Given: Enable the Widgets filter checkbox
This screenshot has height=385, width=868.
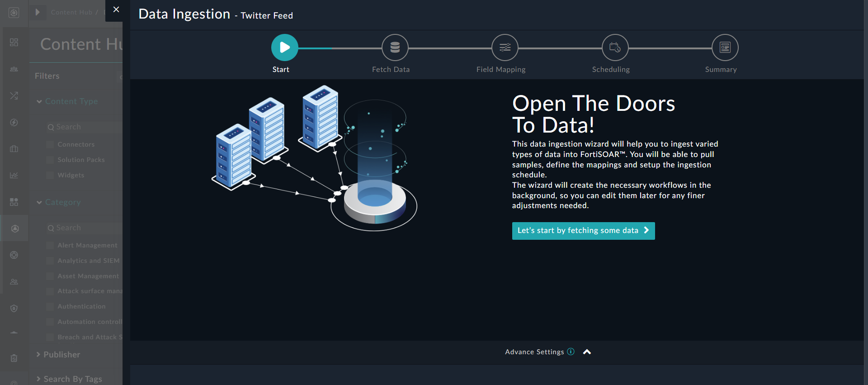Looking at the screenshot, I should [x=50, y=175].
